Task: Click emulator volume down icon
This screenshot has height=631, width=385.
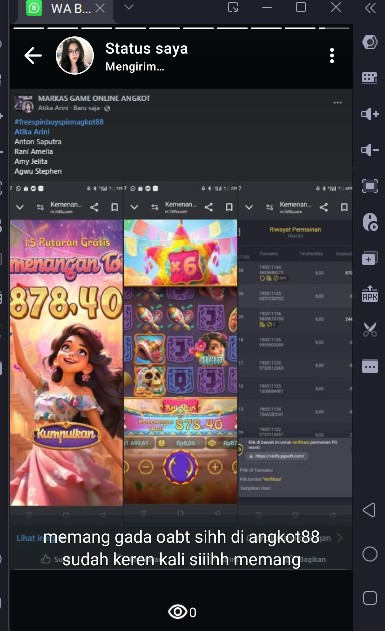Action: [370, 150]
